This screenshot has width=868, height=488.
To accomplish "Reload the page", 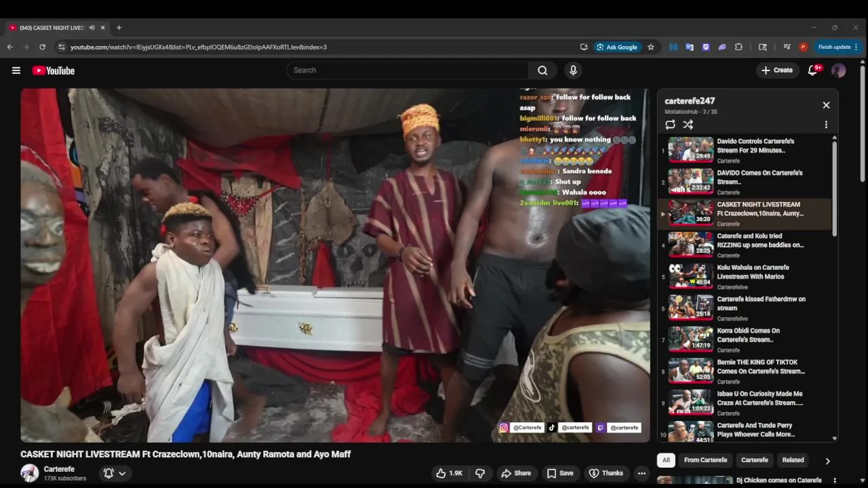I will (x=42, y=47).
